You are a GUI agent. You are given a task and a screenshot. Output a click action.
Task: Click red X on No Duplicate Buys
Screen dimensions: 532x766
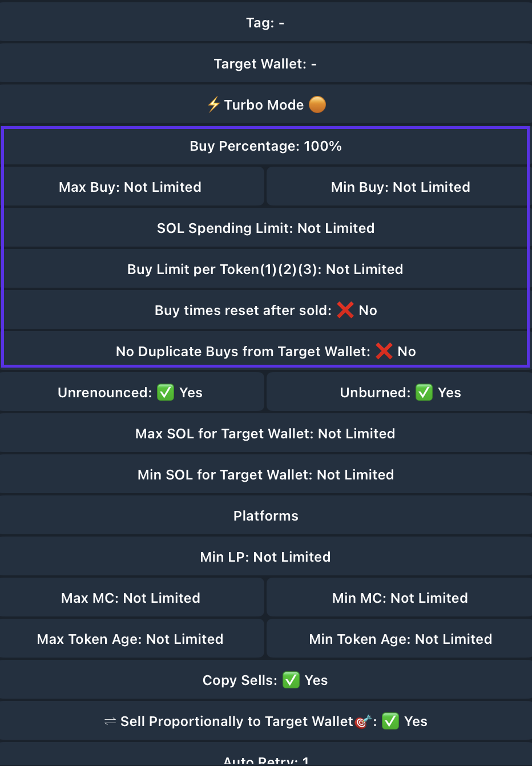(x=384, y=351)
